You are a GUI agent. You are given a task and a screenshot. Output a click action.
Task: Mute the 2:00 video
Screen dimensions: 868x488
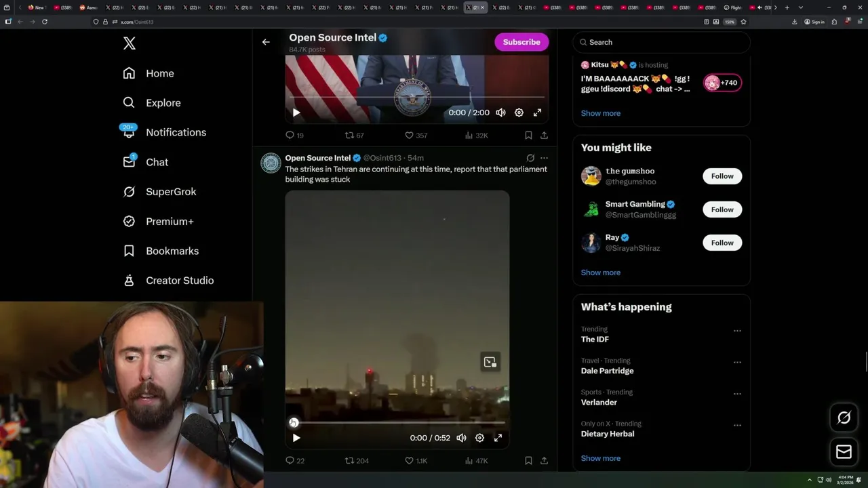coord(500,113)
